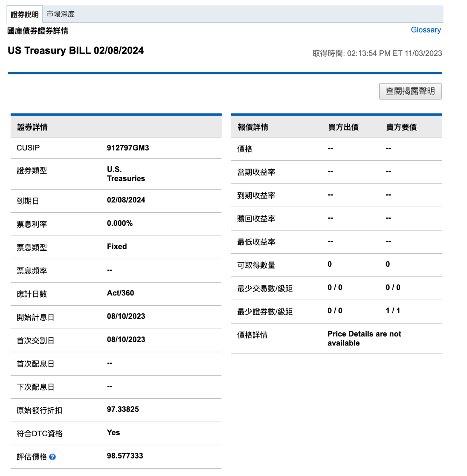The height and width of the screenshot is (476, 467).
Task: Click the 應計日數 value Act/360
Action: [120, 293]
